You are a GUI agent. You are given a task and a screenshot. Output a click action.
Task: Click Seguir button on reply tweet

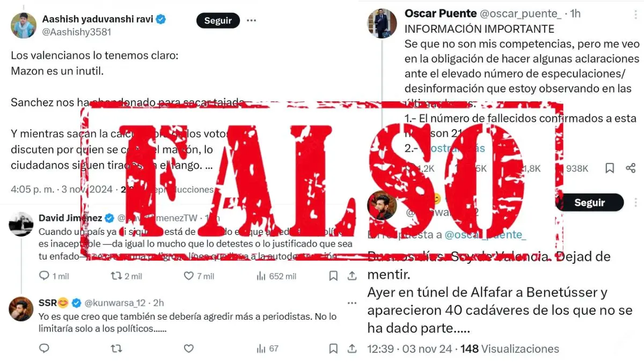pos(589,203)
